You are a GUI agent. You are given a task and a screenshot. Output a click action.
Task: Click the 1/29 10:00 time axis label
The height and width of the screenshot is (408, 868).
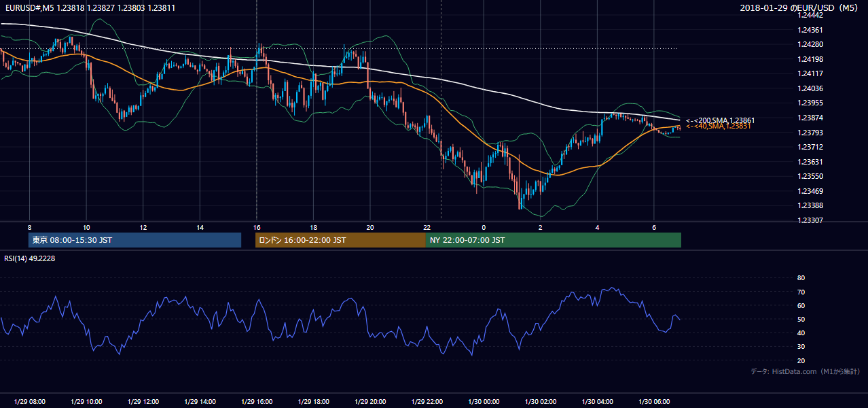pos(86,402)
